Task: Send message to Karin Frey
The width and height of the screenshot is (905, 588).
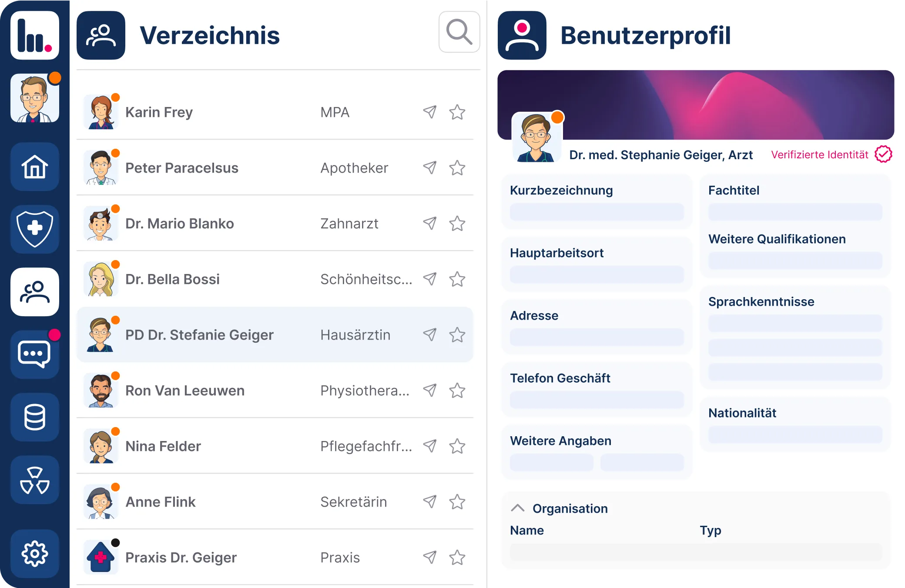Action: [430, 112]
